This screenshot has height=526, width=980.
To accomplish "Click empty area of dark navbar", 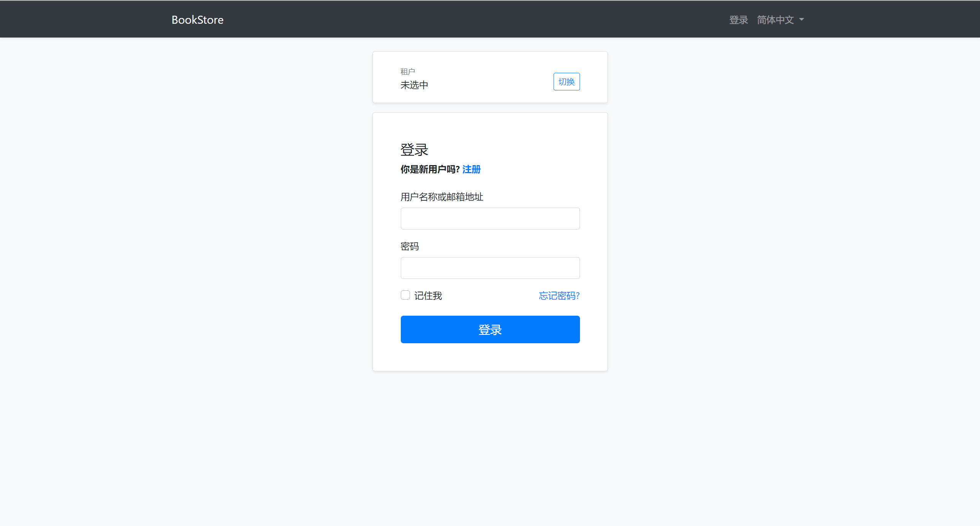I will point(459,19).
